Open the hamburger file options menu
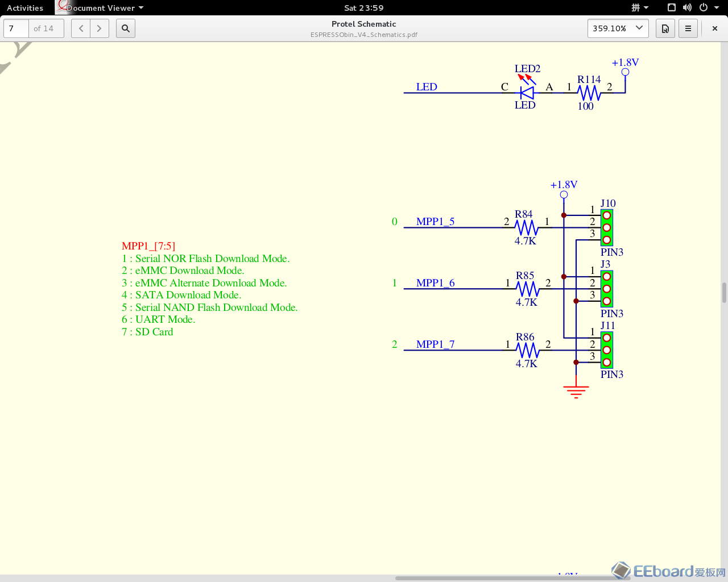Viewport: 728px width, 582px height. tap(688, 28)
